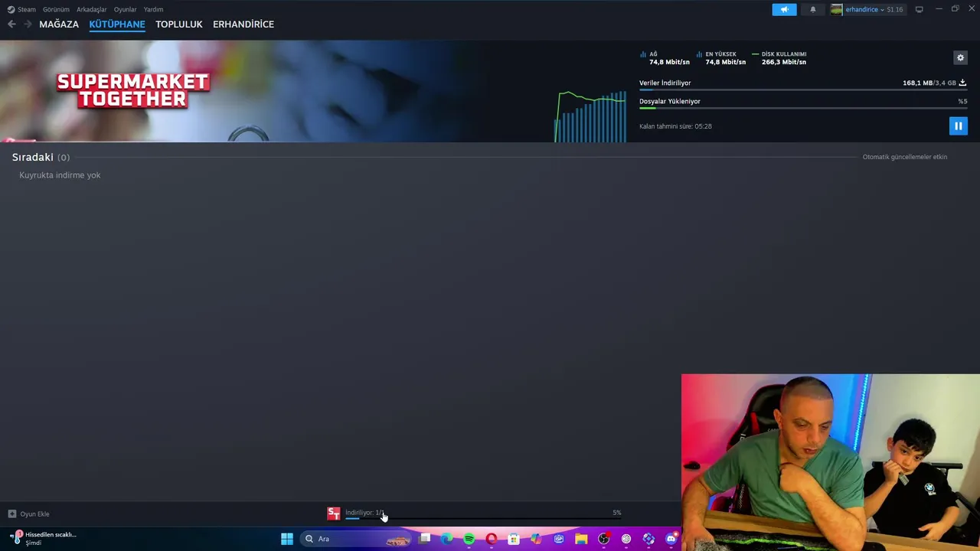
Task: Open the Yardım menu
Action: coord(154,9)
